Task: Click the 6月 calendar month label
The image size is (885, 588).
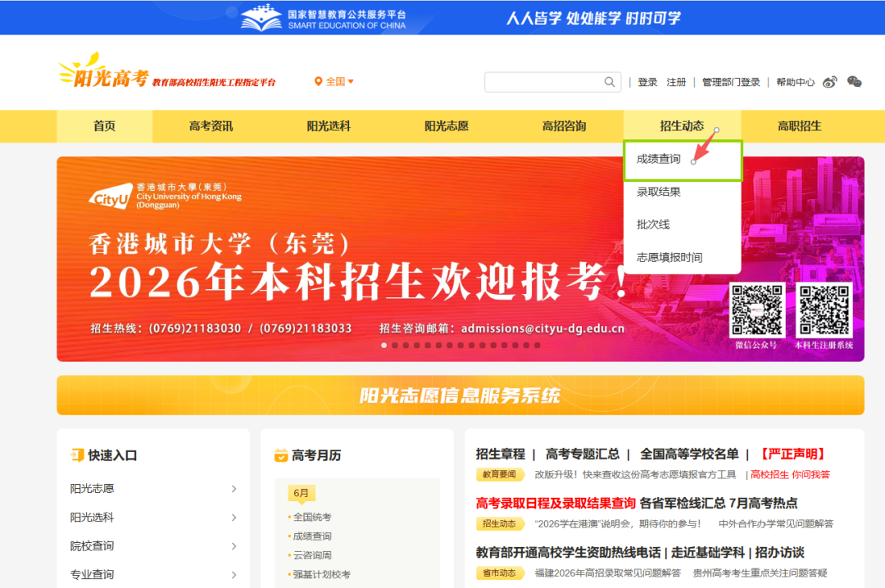Action: [x=302, y=493]
